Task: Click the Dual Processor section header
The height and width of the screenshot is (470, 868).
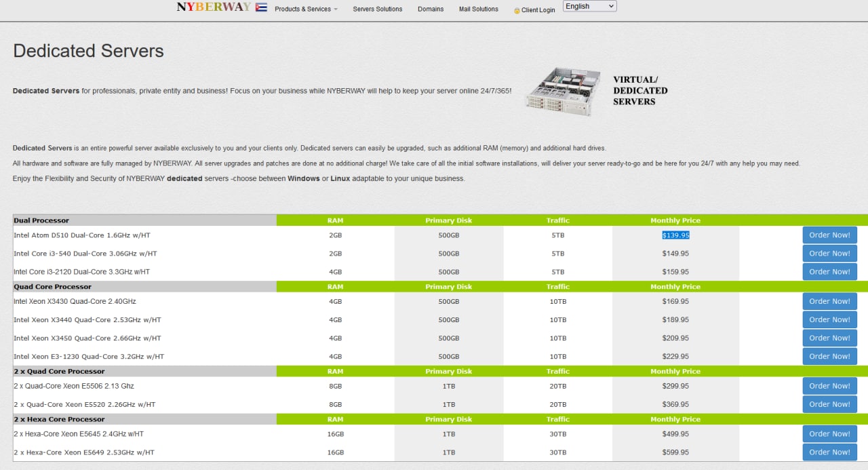Action: [x=41, y=220]
